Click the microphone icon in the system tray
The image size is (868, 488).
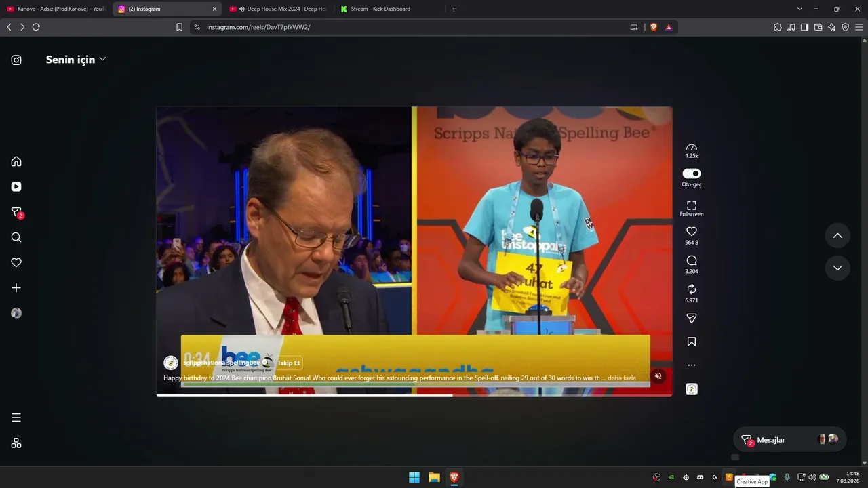(x=787, y=477)
